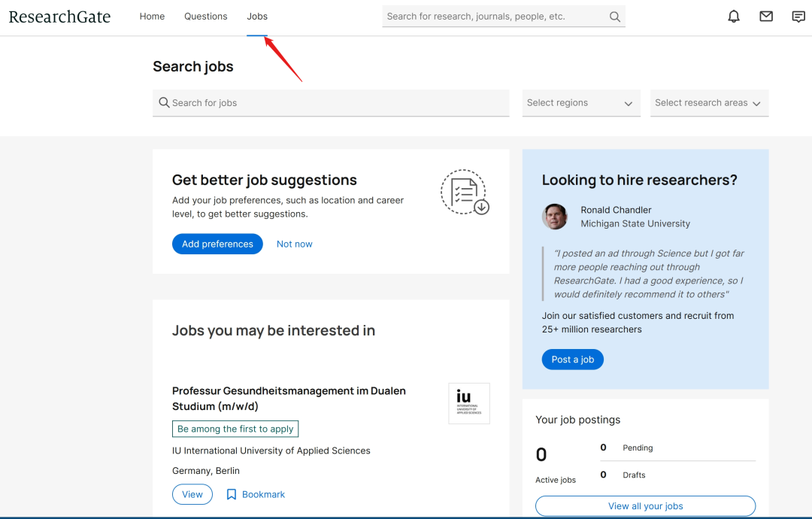Viewport: 812px width, 519px height.
Task: Click the magnifier icon in Search for jobs
Action: coord(164,102)
